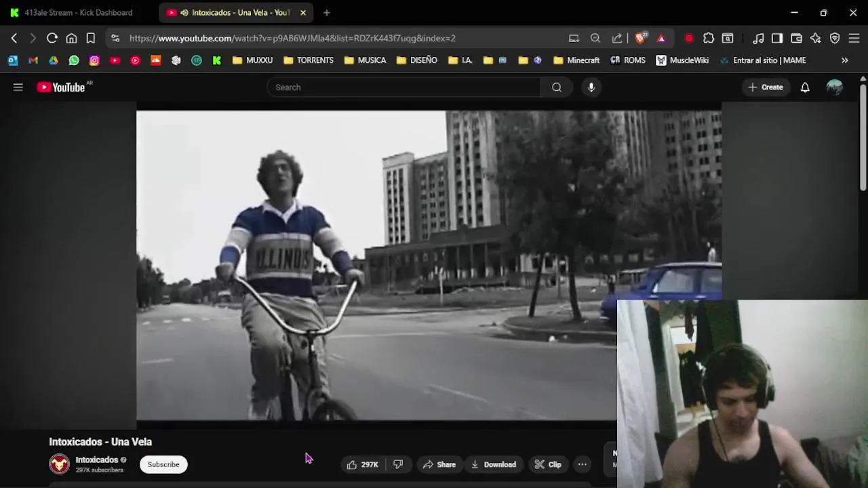Open the ChatGPT bookmark icon
868x488 pixels.
click(x=176, y=60)
